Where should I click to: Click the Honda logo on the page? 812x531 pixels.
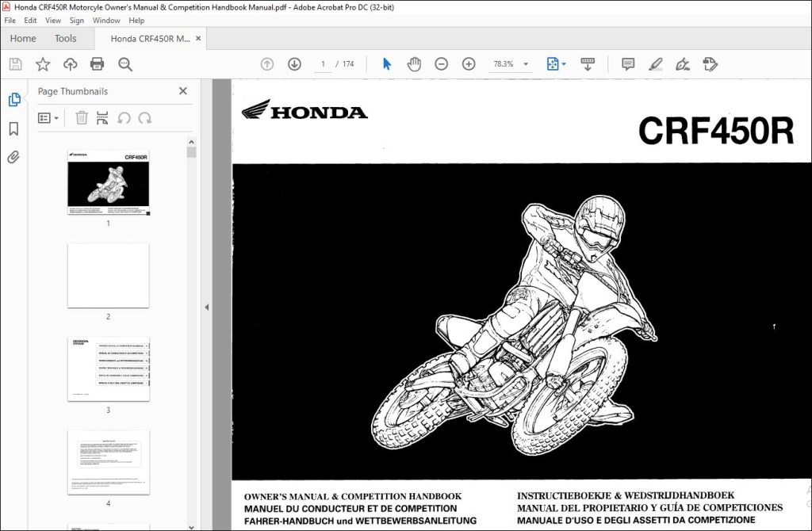304,109
